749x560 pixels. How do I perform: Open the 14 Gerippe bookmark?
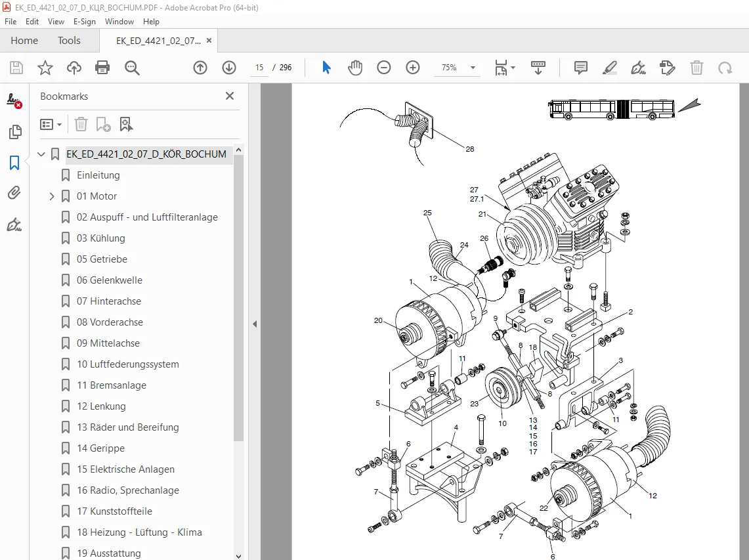101,448
